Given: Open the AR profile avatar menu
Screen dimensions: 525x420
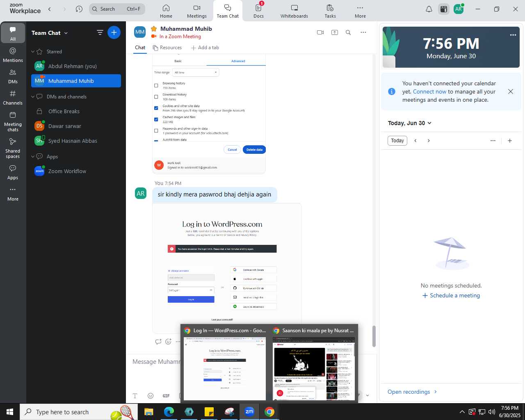Looking at the screenshot, I should (x=459, y=9).
